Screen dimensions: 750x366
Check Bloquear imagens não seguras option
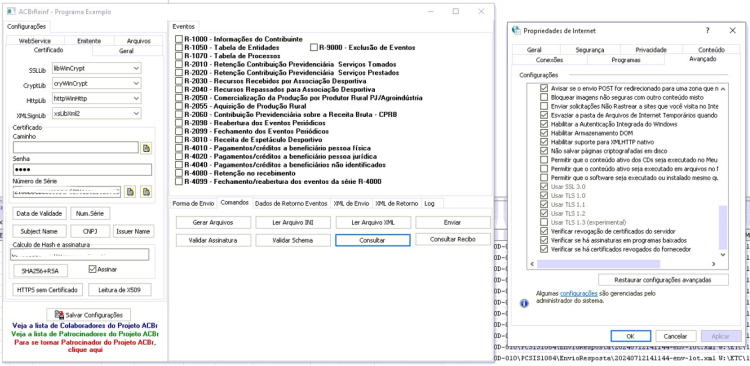click(x=543, y=97)
